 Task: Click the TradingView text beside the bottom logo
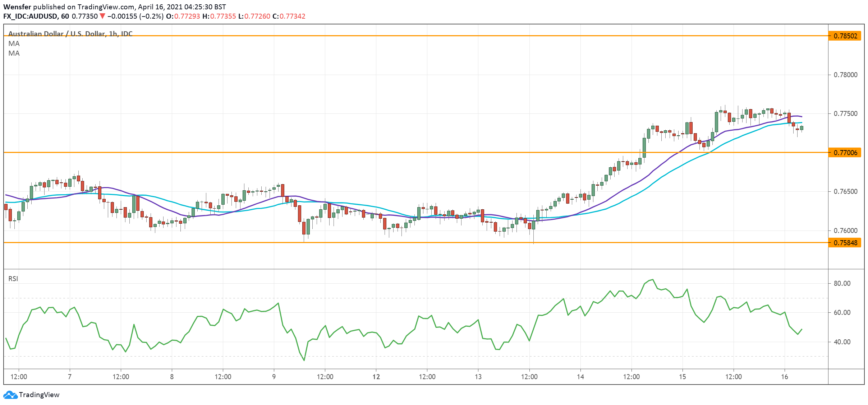(x=40, y=395)
